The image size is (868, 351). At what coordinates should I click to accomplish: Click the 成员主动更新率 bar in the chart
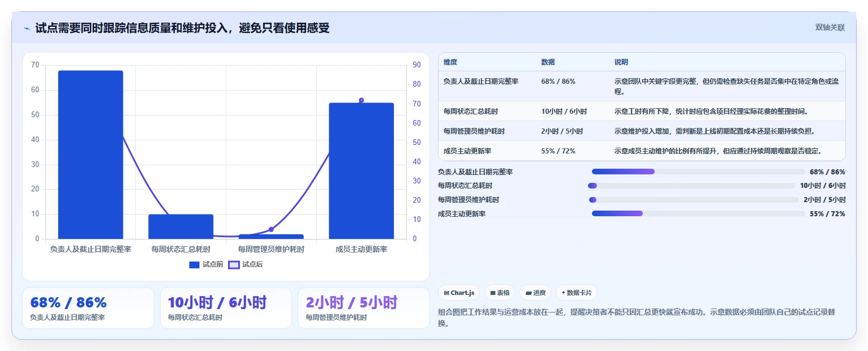[361, 171]
